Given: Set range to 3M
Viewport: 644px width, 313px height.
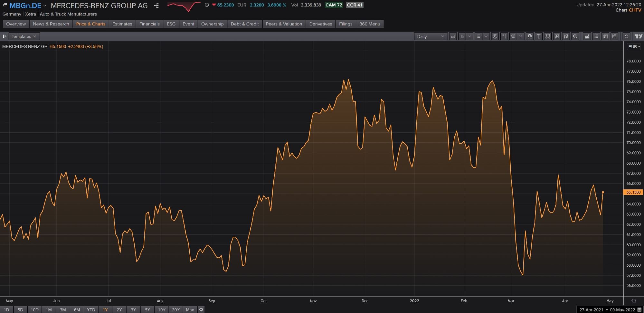Looking at the screenshot, I should (63, 310).
